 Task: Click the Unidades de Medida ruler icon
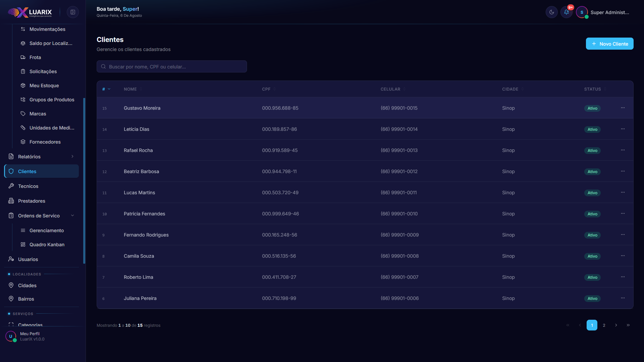[23, 128]
